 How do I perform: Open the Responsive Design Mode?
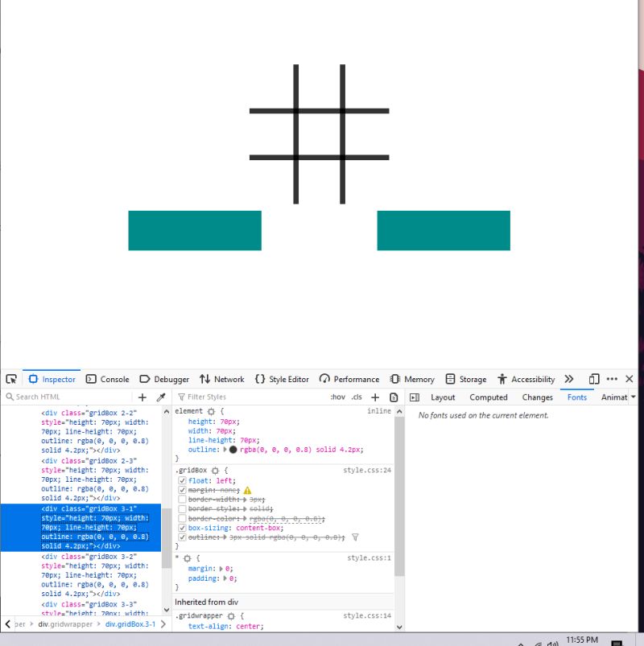(594, 378)
